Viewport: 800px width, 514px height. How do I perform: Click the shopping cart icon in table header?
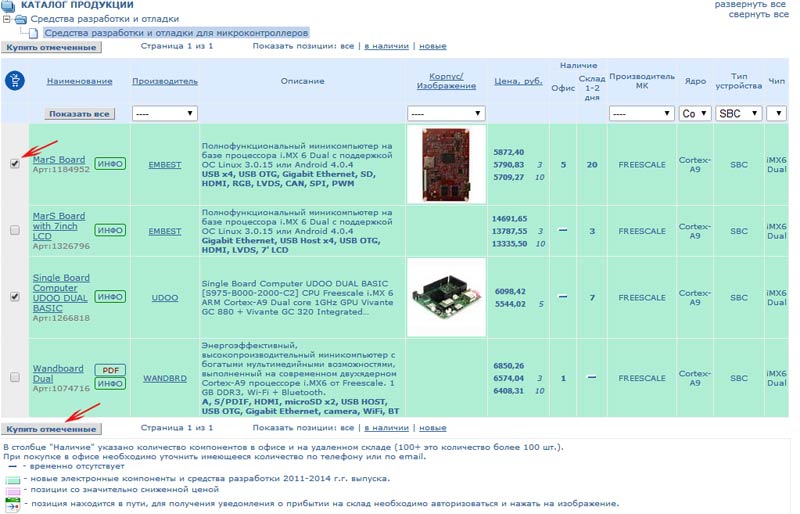[14, 82]
